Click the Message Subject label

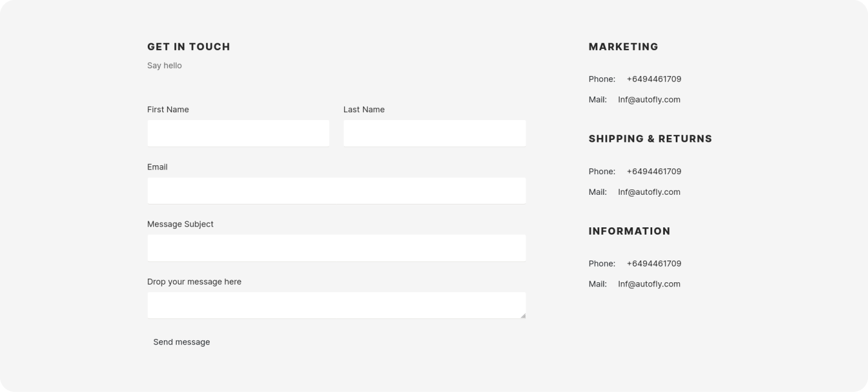point(180,224)
